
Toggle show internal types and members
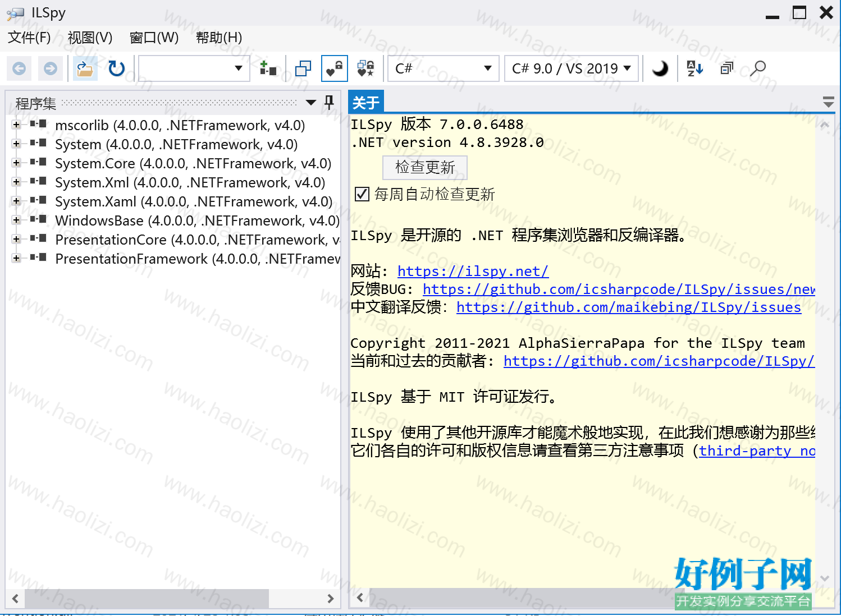tap(335, 68)
